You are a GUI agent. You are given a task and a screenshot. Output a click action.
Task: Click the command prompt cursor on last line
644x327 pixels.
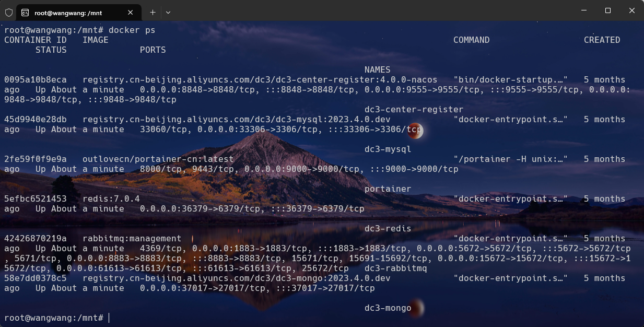(109, 318)
